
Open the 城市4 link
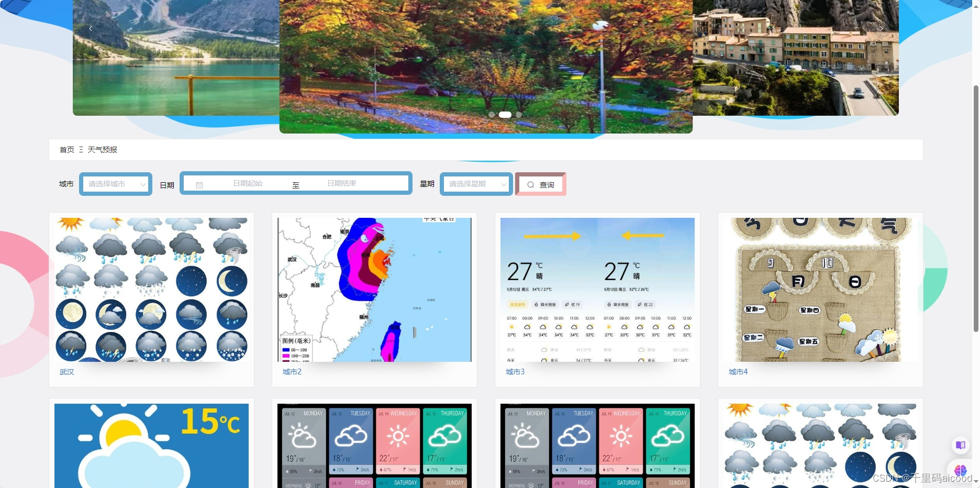click(738, 372)
